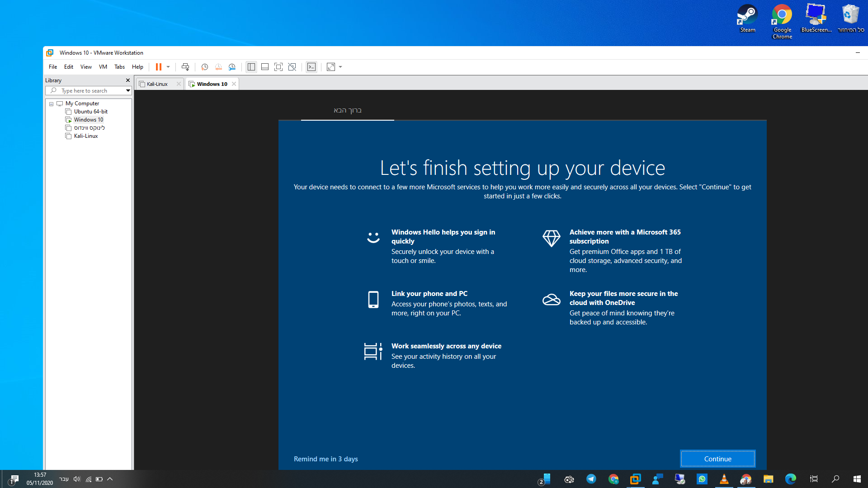Minimize the VMware Workstation window

857,53
